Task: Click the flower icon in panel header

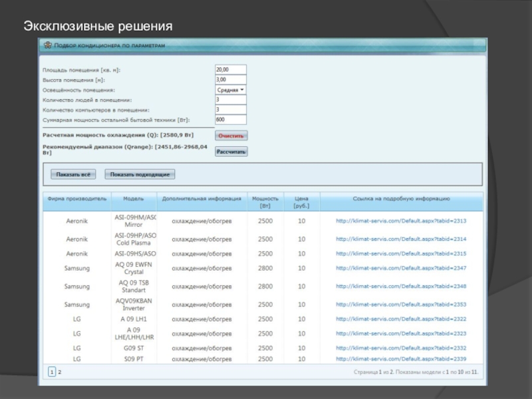Action: [48, 45]
